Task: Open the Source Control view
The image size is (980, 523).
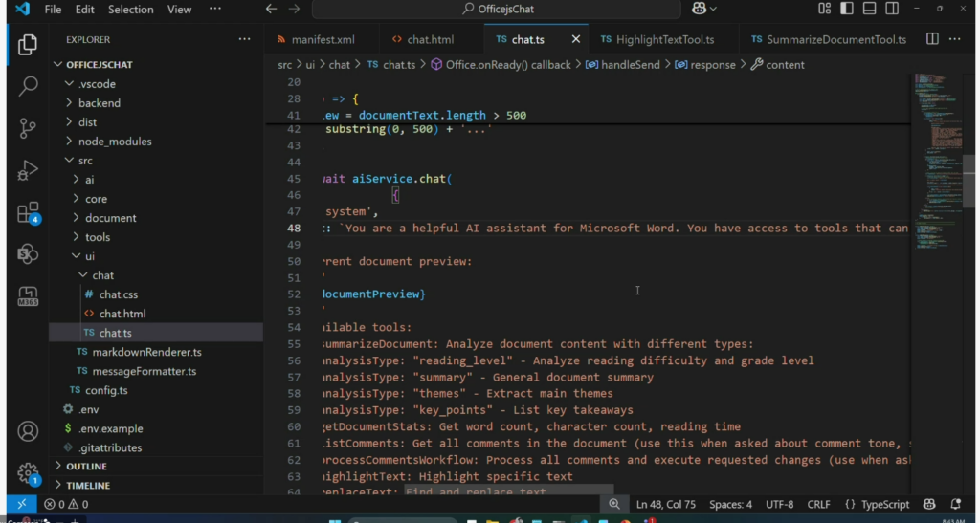Action: (x=28, y=127)
